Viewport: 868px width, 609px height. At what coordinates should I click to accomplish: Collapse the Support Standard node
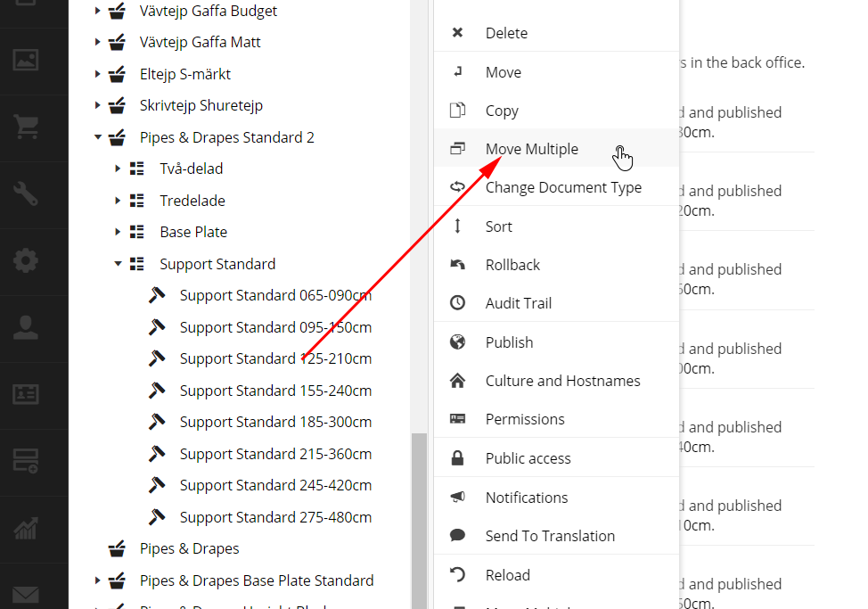tap(118, 264)
